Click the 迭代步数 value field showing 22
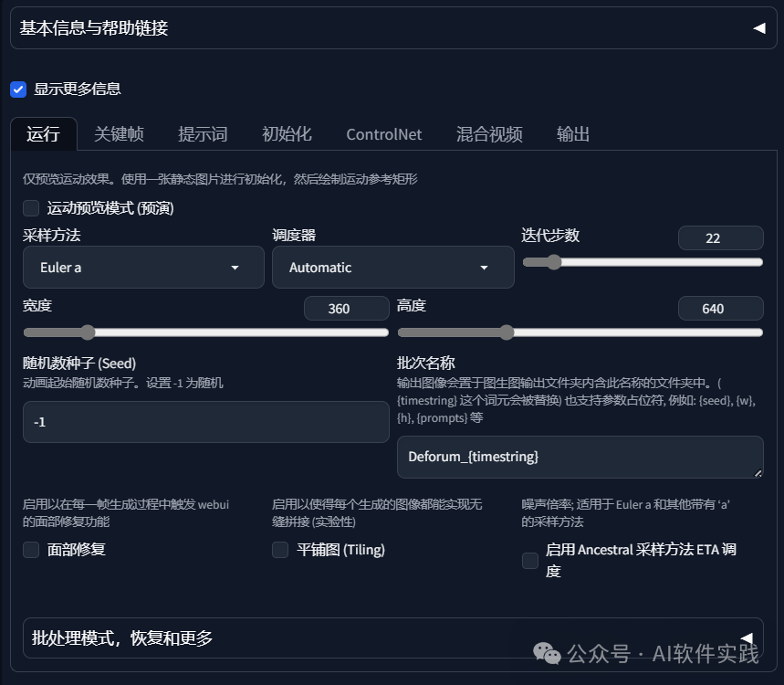This screenshot has height=685, width=784. coord(720,238)
